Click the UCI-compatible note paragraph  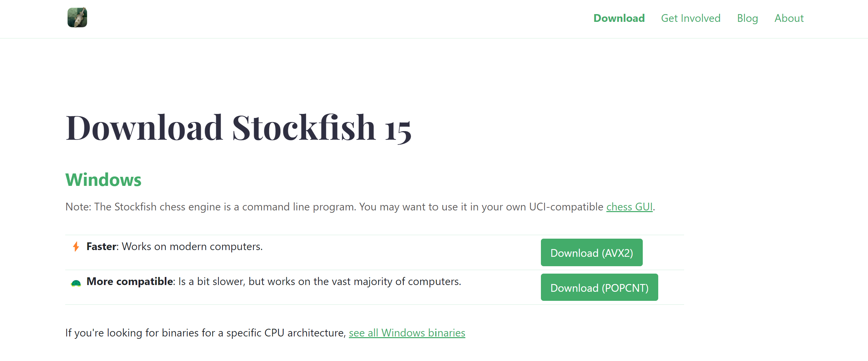pos(360,207)
